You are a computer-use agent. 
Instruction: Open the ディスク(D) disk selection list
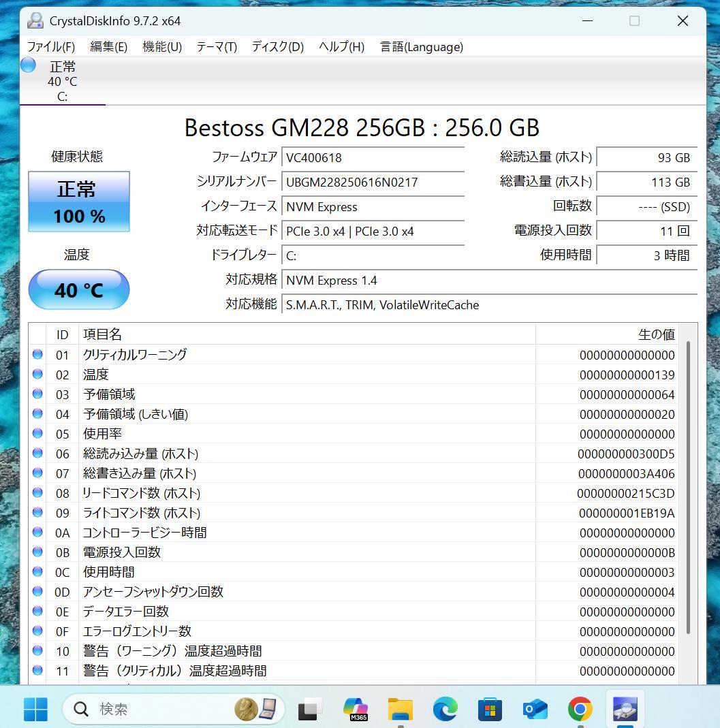(x=277, y=46)
